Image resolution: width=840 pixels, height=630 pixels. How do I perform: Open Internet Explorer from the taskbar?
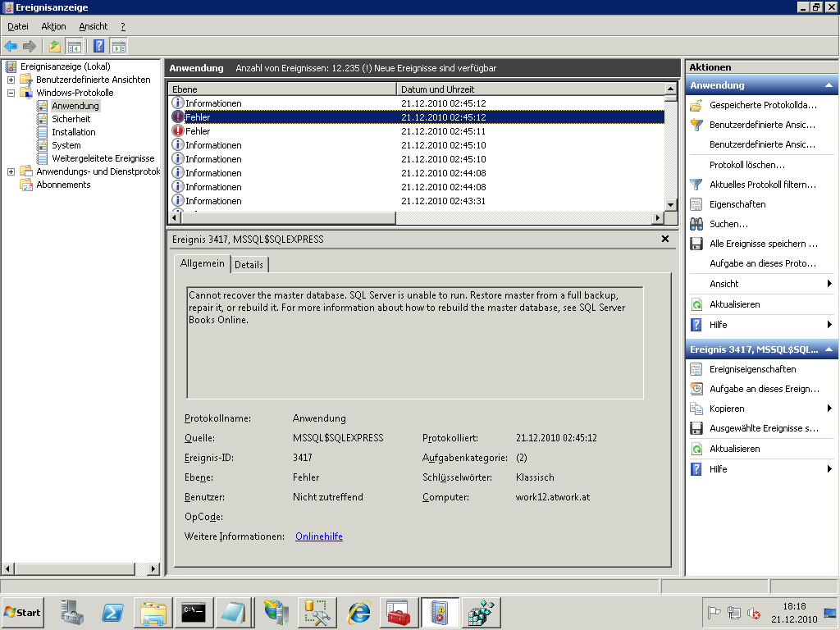[x=358, y=613]
